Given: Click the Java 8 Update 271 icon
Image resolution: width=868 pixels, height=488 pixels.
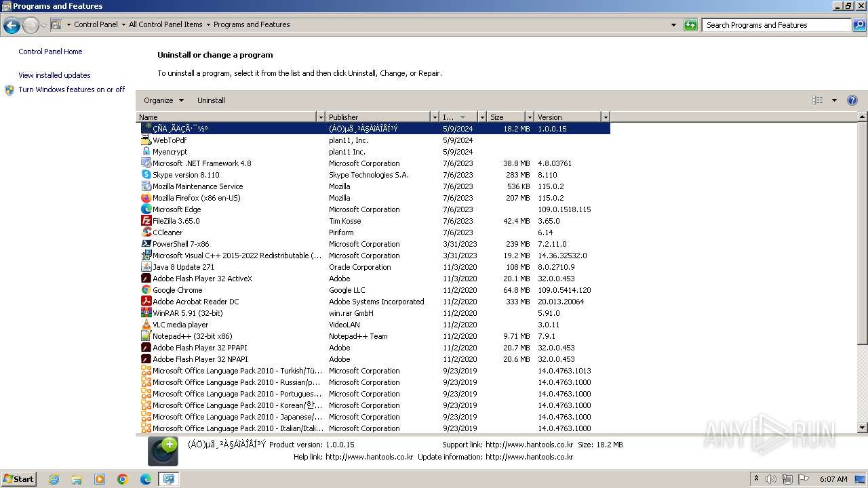Looking at the screenshot, I should click(146, 267).
